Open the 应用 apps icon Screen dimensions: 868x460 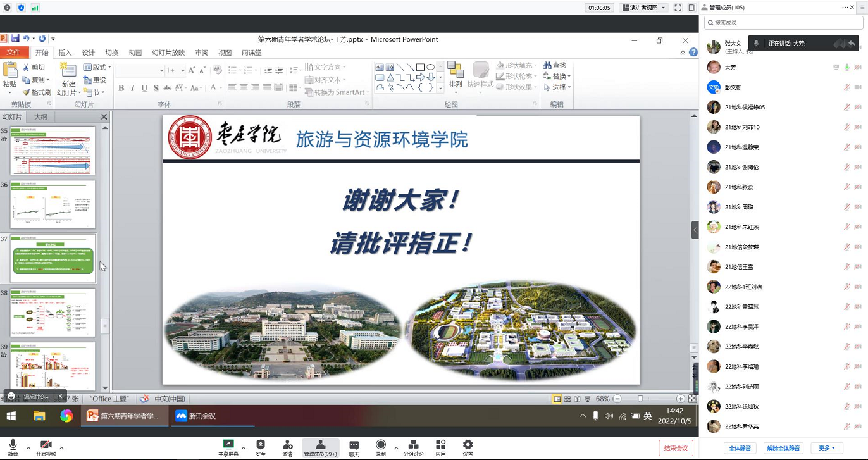440,447
